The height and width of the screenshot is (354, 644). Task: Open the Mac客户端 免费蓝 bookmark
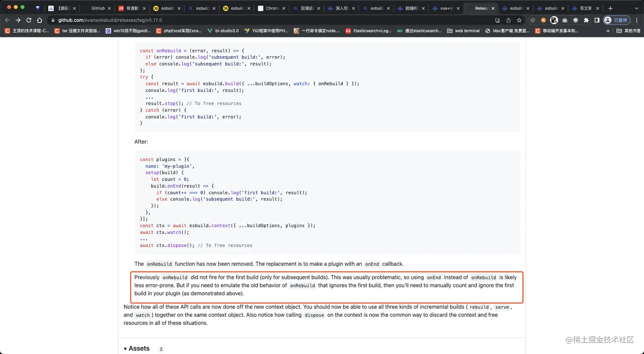pyautogui.click(x=507, y=31)
